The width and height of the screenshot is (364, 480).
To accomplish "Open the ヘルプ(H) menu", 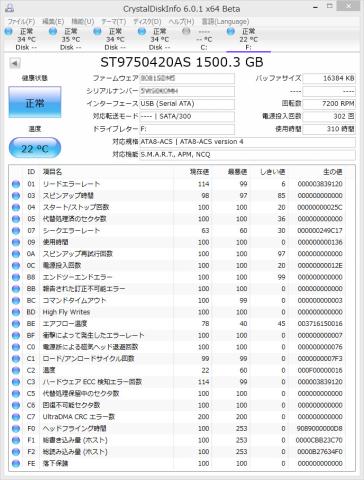I will tap(181, 22).
